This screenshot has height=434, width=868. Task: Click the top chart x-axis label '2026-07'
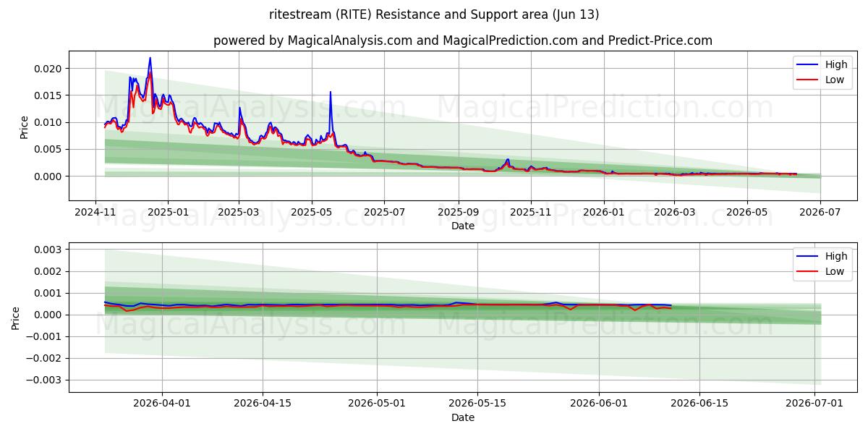[x=820, y=211]
